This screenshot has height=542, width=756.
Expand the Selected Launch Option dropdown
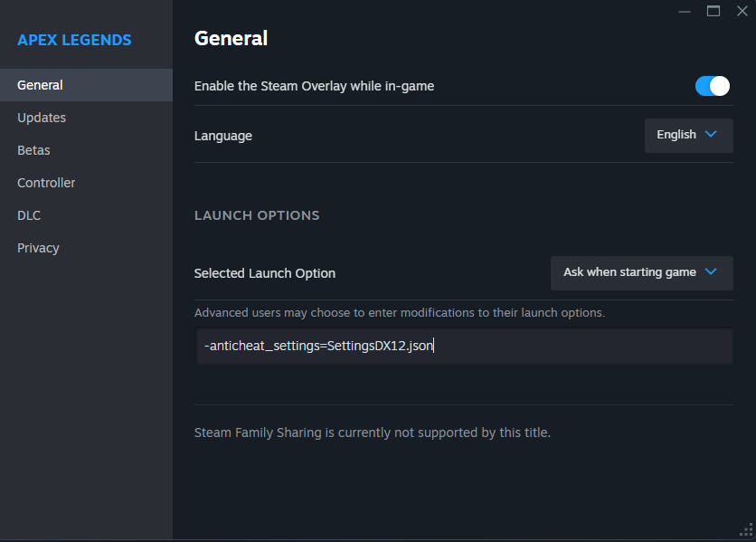click(x=641, y=272)
